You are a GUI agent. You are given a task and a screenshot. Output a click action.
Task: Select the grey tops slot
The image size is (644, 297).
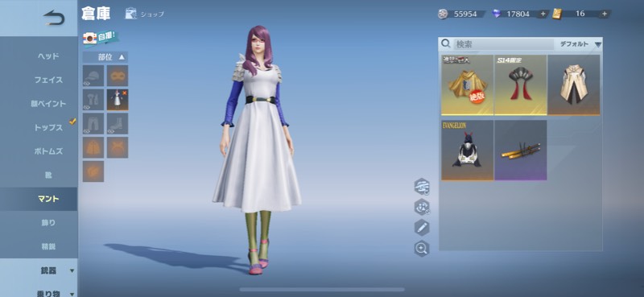click(x=93, y=100)
